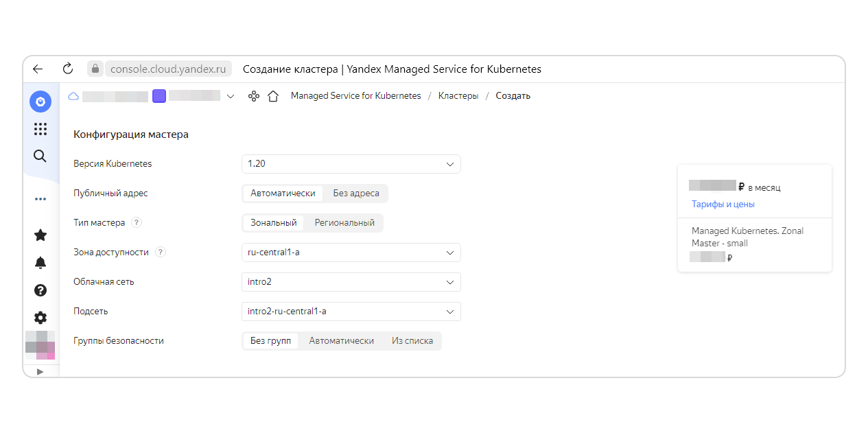The width and height of the screenshot is (868, 433).
Task: Open all services grid icon
Action: point(40,129)
